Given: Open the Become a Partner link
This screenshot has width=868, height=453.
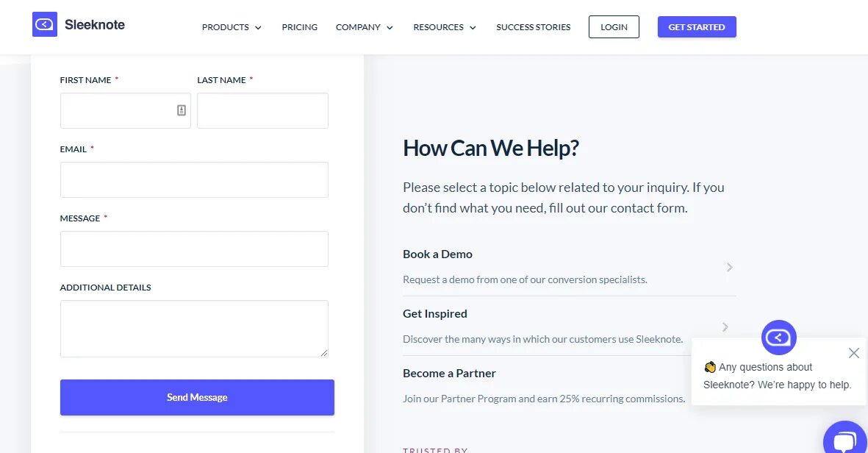Looking at the screenshot, I should [449, 374].
